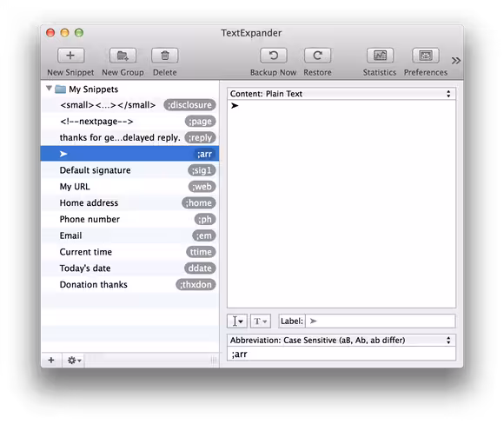Click the bottom plus add button
The image size is (504, 424).
click(x=51, y=360)
